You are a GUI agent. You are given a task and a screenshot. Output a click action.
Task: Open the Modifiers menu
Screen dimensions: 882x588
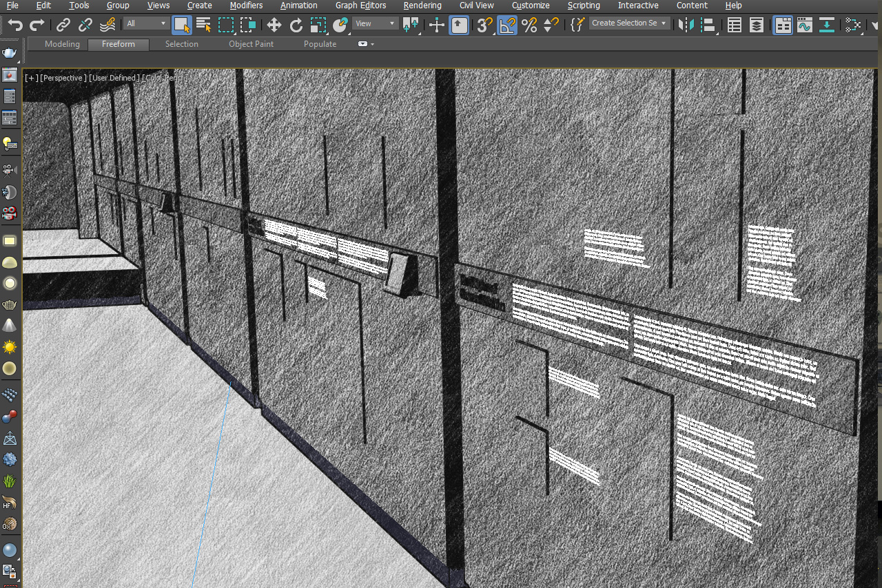click(x=246, y=6)
